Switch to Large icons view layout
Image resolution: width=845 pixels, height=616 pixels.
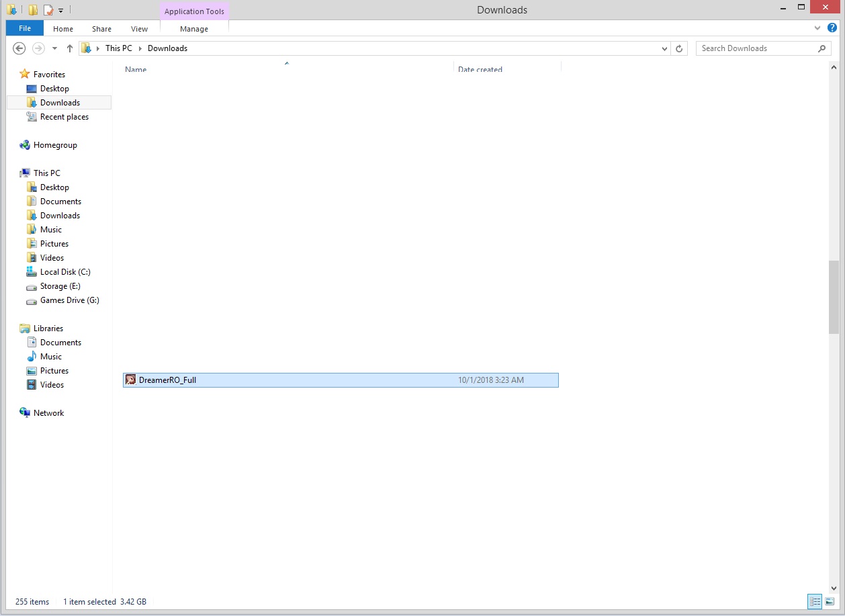(x=830, y=601)
